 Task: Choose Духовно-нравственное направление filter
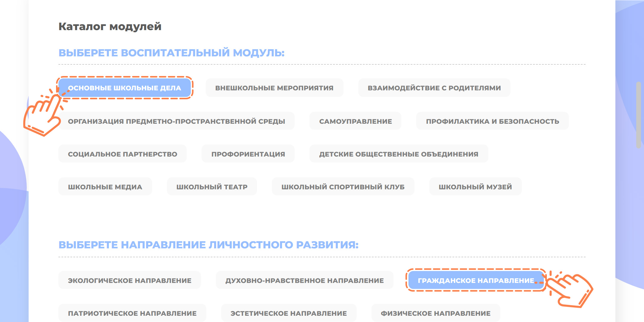point(304,281)
